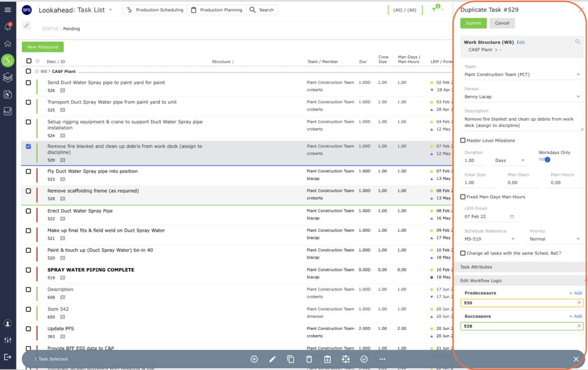
Task: Cancel the duplicate task
Action: 502,23
